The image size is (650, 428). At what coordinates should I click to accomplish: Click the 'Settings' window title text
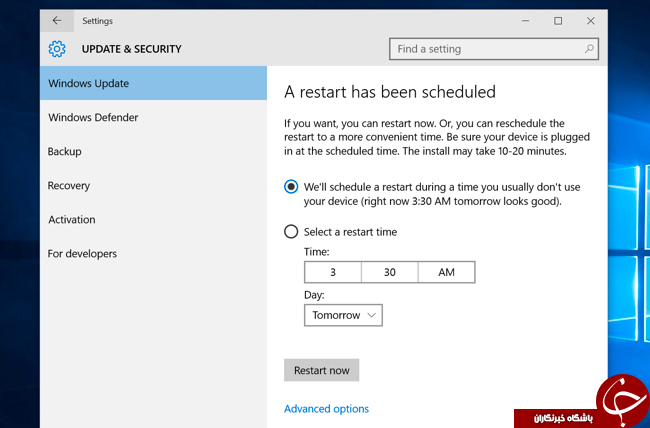click(x=97, y=21)
